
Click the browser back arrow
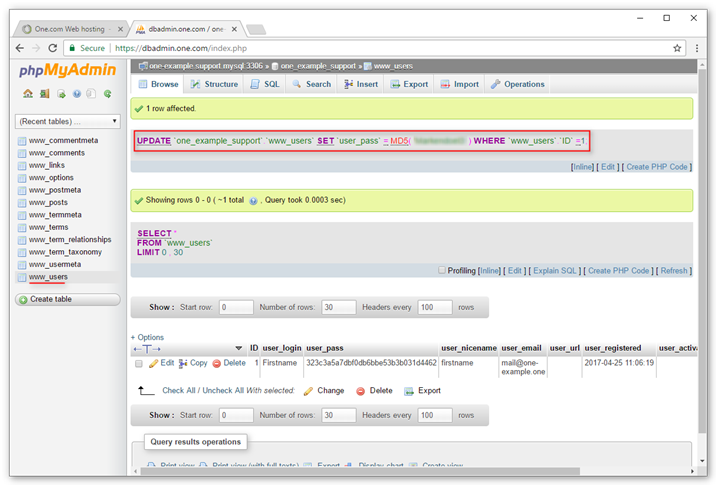20,48
